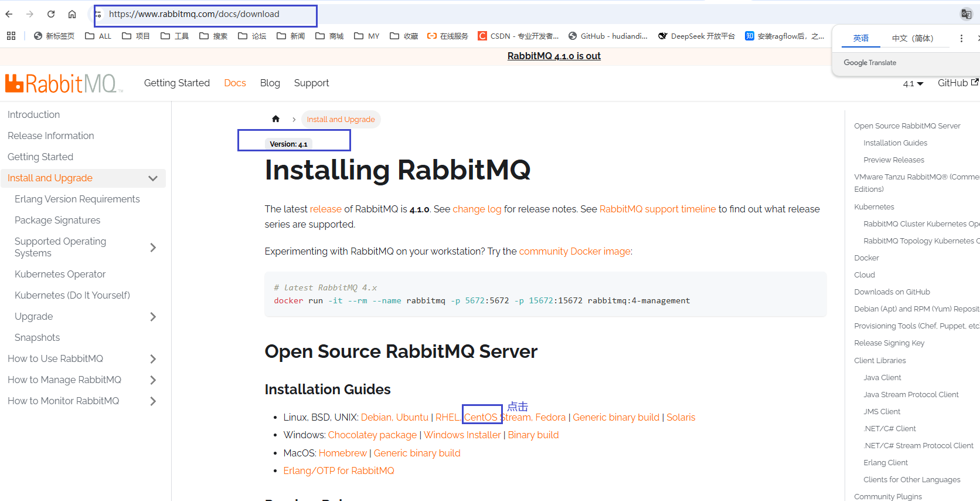Open the 收藏 bookmarks folder

404,36
